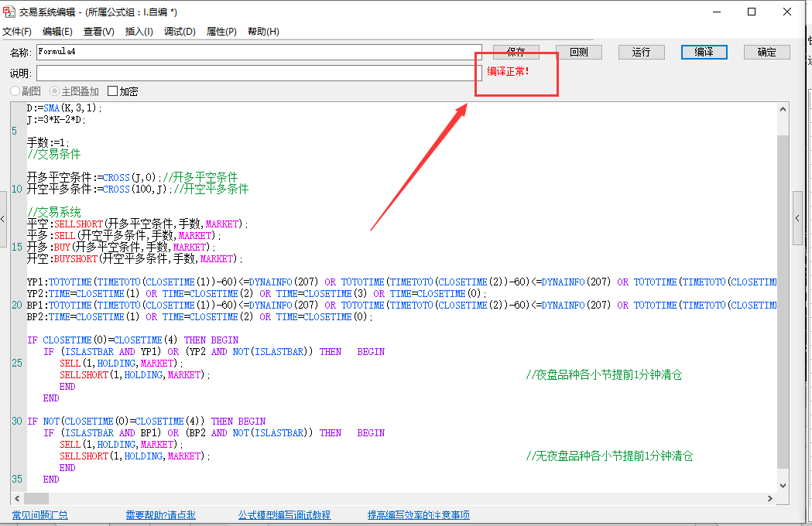Open the 公式模型编写调试教程 link

284,515
